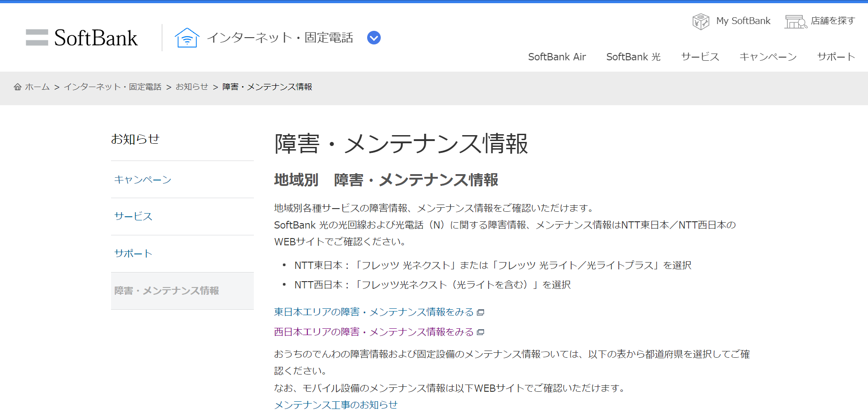Select 障害・メンテナンス情報 in the sidebar

[167, 291]
